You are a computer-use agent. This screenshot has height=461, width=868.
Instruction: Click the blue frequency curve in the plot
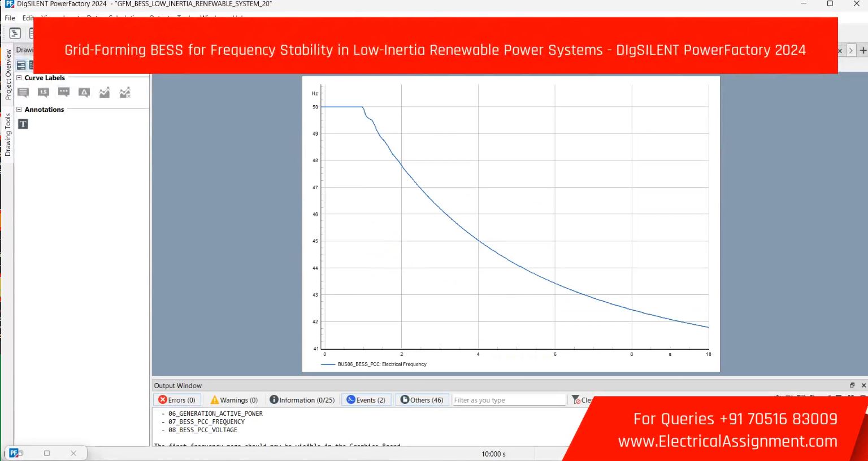478,241
